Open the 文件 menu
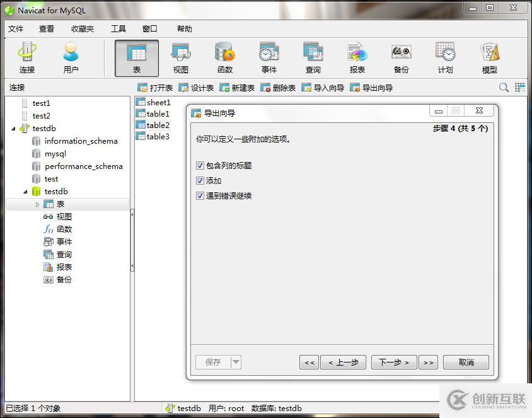This screenshot has width=532, height=418. [16, 29]
